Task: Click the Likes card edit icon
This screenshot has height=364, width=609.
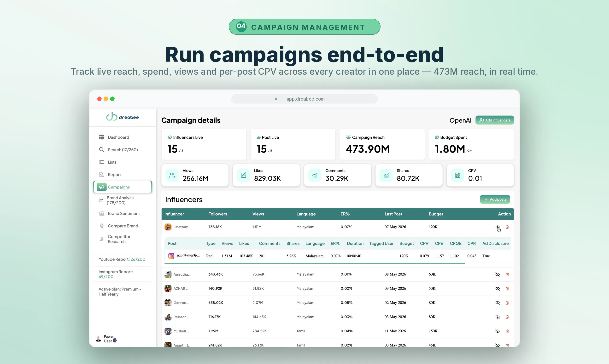Action: [243, 175]
